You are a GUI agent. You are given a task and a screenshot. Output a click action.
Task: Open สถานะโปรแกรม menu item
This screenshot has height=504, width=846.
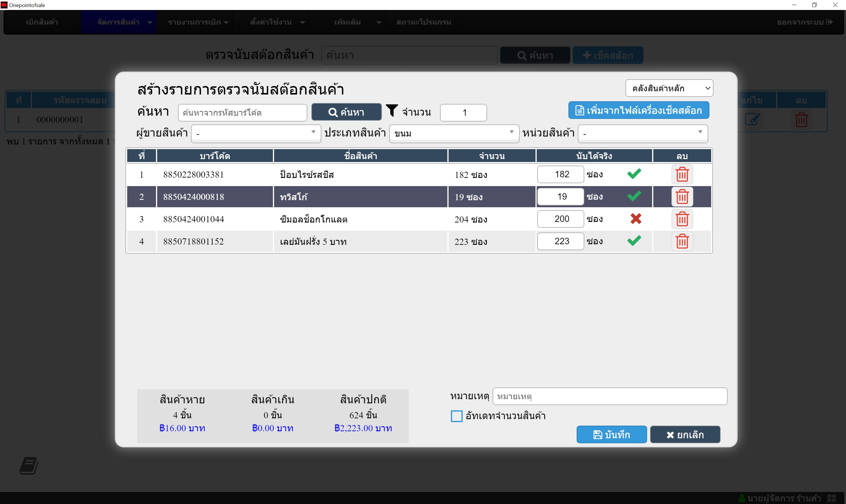[x=424, y=22]
